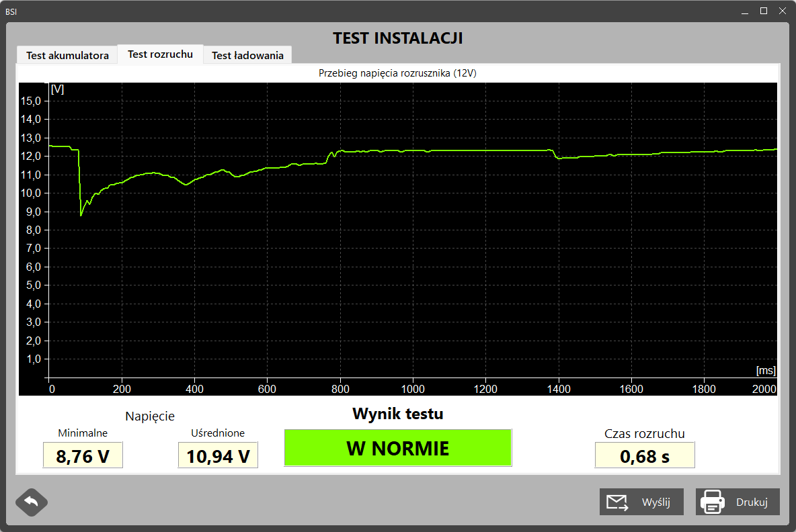Switch to the Test akumulatora tab
This screenshot has height=532, width=796.
pyautogui.click(x=67, y=55)
